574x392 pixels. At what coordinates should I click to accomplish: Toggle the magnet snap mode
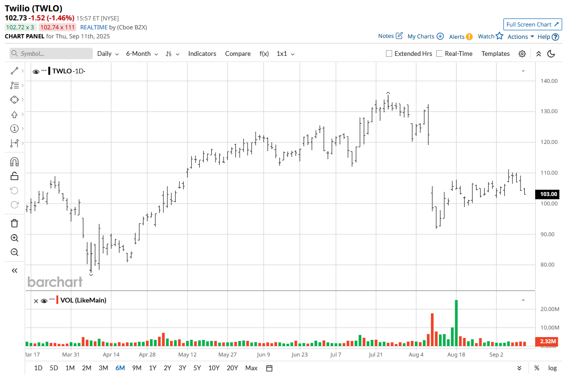(x=14, y=162)
